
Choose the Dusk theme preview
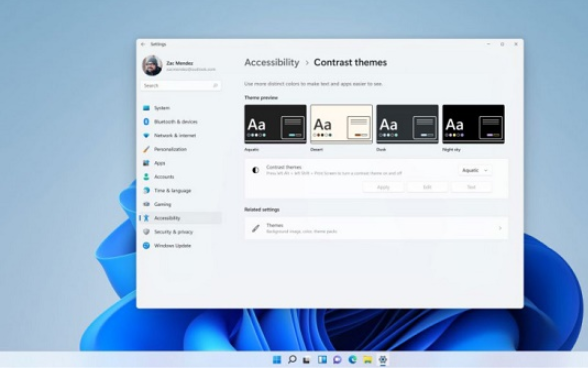(x=407, y=124)
